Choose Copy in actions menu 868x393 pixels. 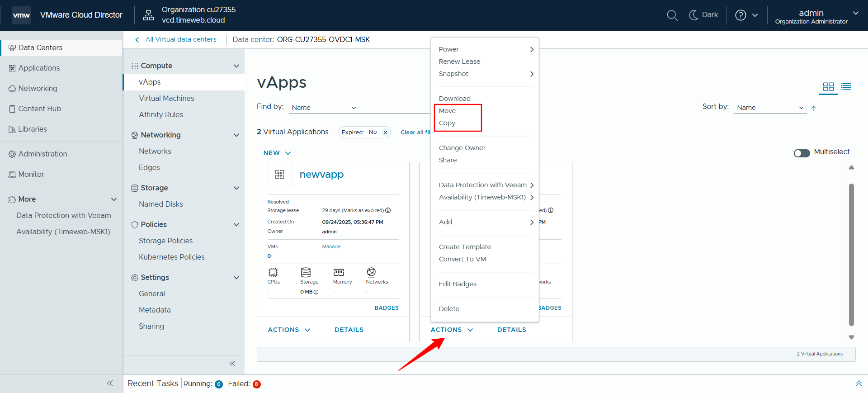(447, 123)
